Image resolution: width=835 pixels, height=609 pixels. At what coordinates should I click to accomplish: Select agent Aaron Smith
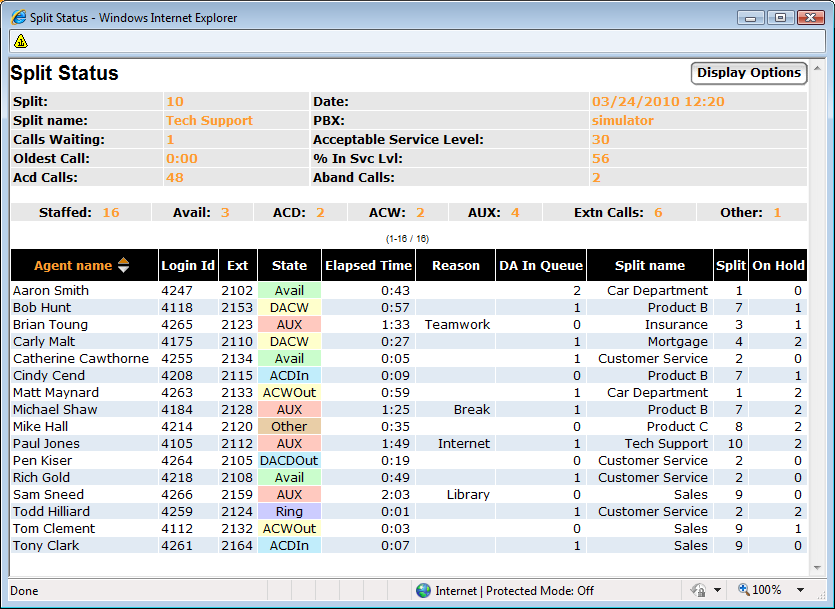(x=51, y=291)
